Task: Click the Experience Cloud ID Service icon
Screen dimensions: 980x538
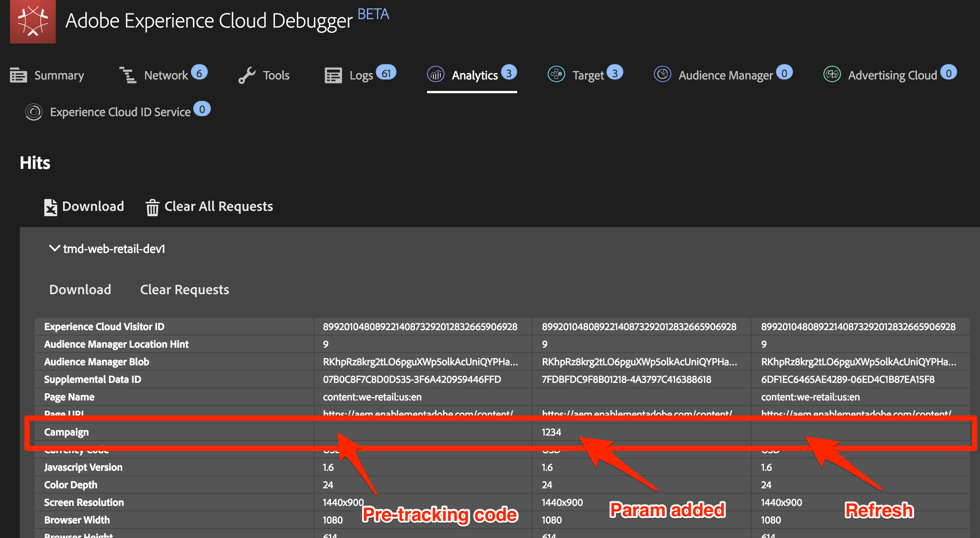Action: tap(34, 112)
